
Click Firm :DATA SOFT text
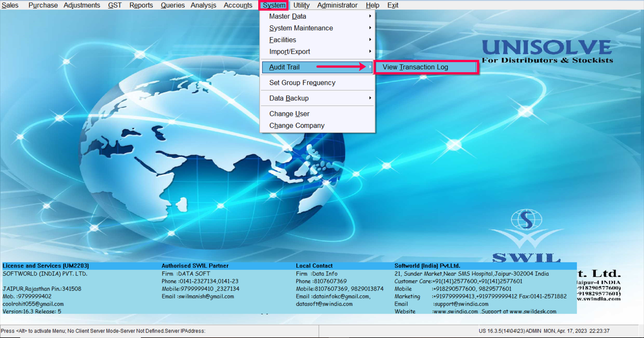[186, 274]
